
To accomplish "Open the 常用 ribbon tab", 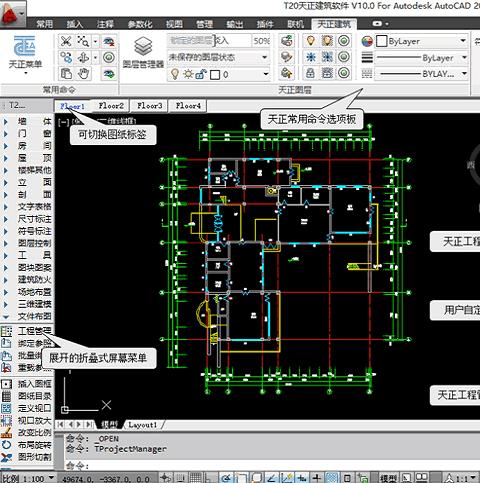I will pyautogui.click(x=45, y=24).
